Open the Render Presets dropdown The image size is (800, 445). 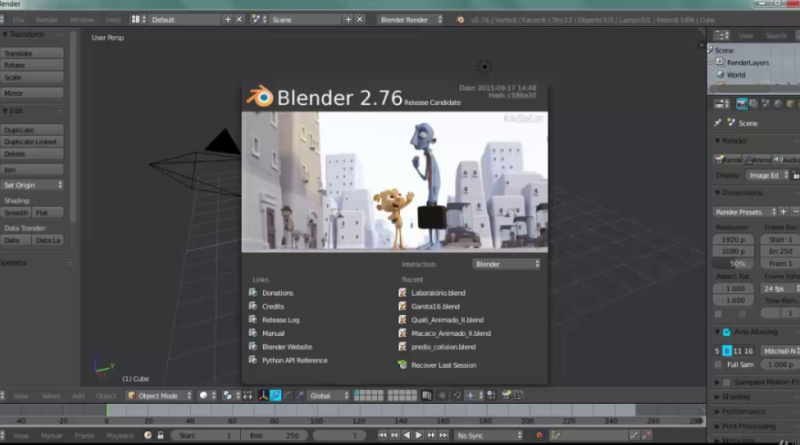click(745, 212)
